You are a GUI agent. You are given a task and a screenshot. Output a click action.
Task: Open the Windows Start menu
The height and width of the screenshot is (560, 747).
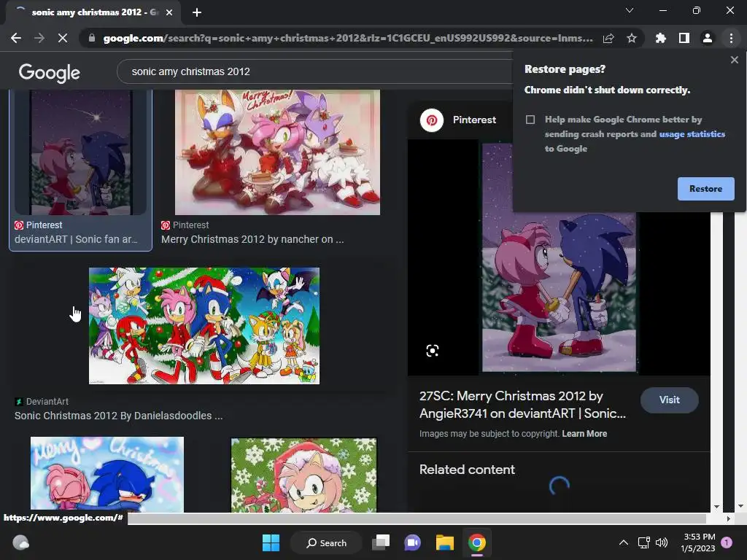[x=271, y=542]
